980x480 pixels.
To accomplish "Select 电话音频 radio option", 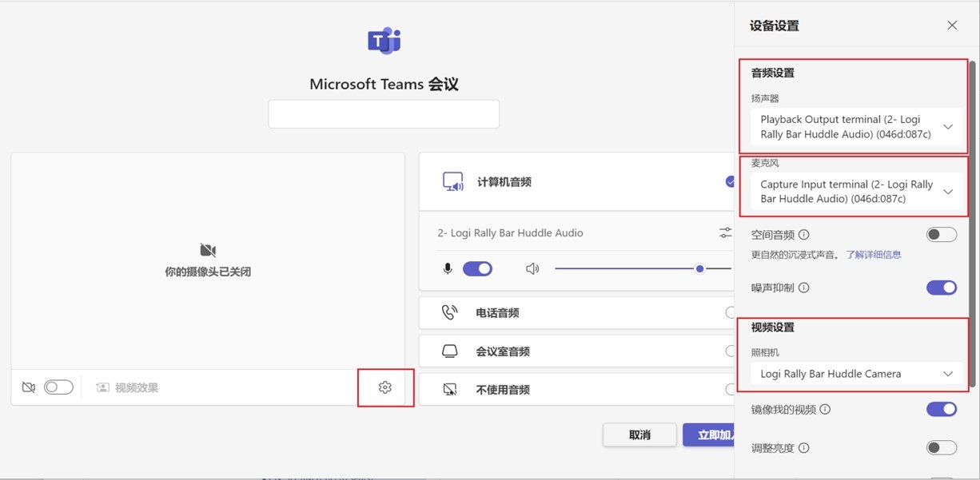I will point(730,312).
